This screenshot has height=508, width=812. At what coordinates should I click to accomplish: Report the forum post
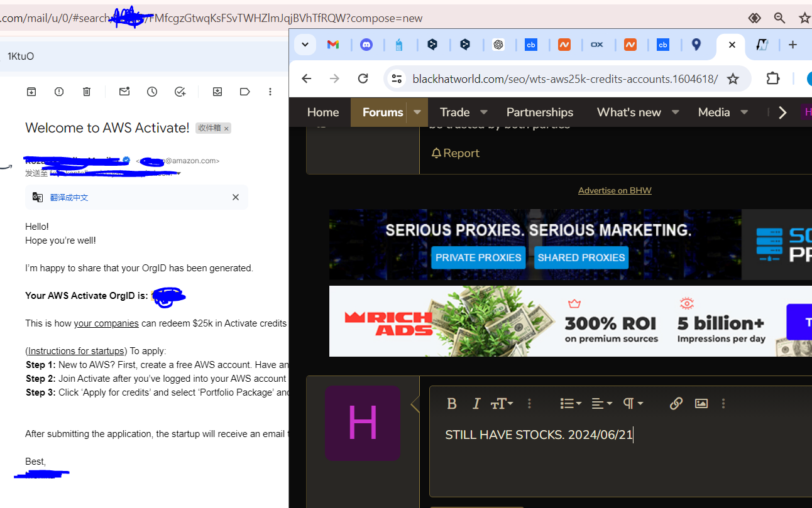455,153
